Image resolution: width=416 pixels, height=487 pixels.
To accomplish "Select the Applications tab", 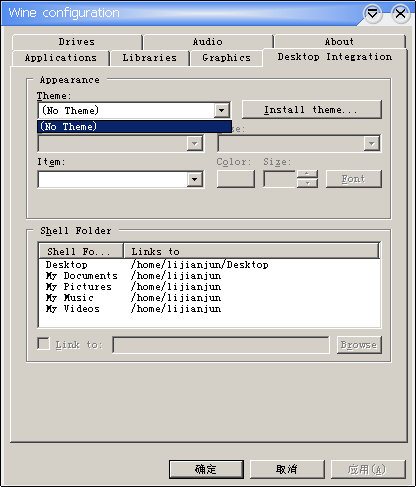I will [x=61, y=58].
